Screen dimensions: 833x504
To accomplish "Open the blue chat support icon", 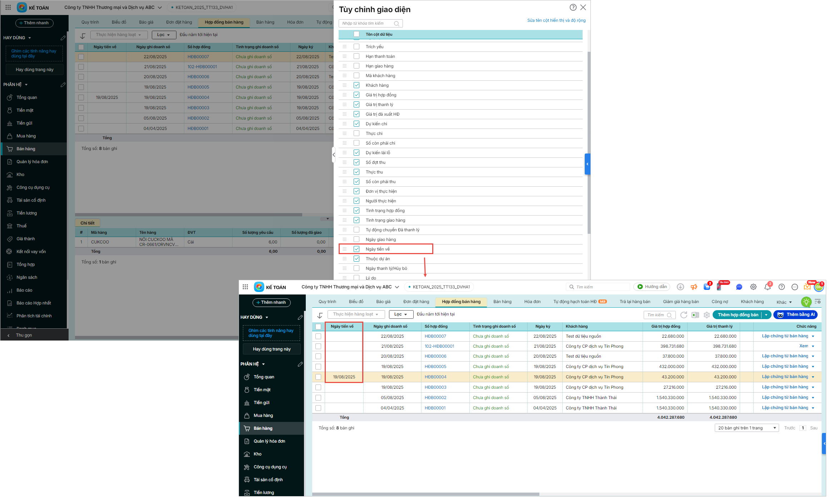I will coord(739,287).
